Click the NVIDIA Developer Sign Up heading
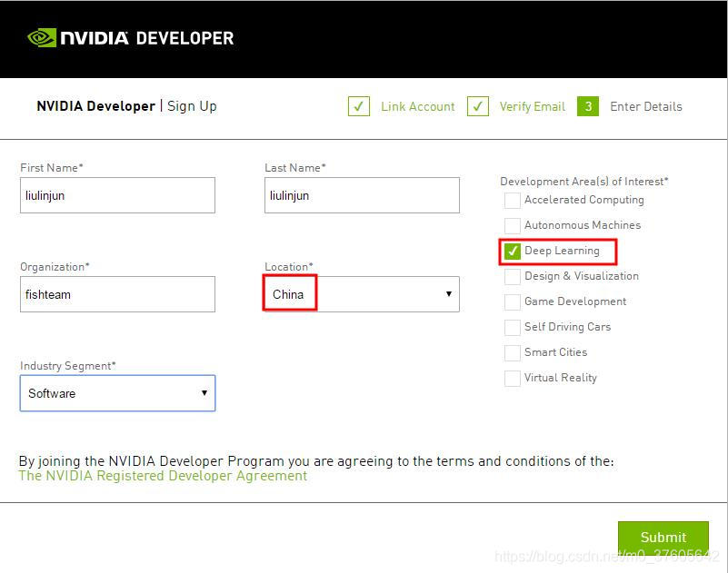Image resolution: width=728 pixels, height=573 pixels. [x=126, y=106]
